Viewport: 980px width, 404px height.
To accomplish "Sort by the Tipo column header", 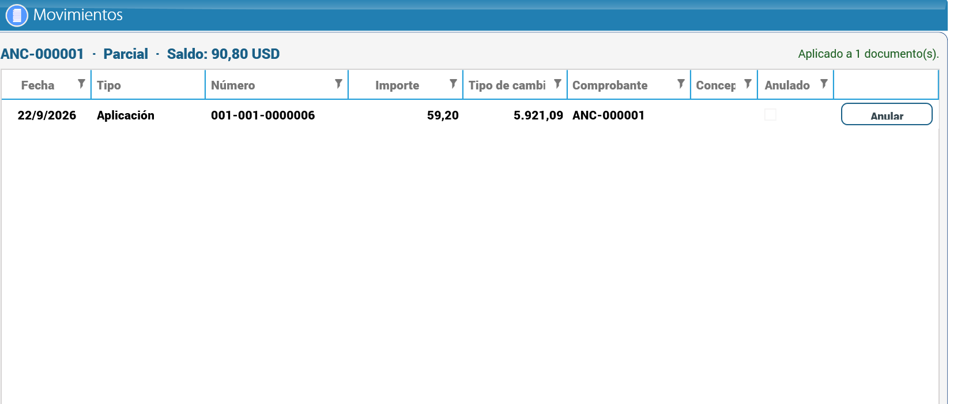I will click(x=109, y=85).
